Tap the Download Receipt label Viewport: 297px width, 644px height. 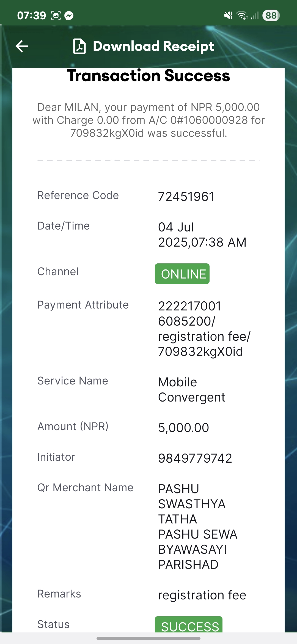153,46
